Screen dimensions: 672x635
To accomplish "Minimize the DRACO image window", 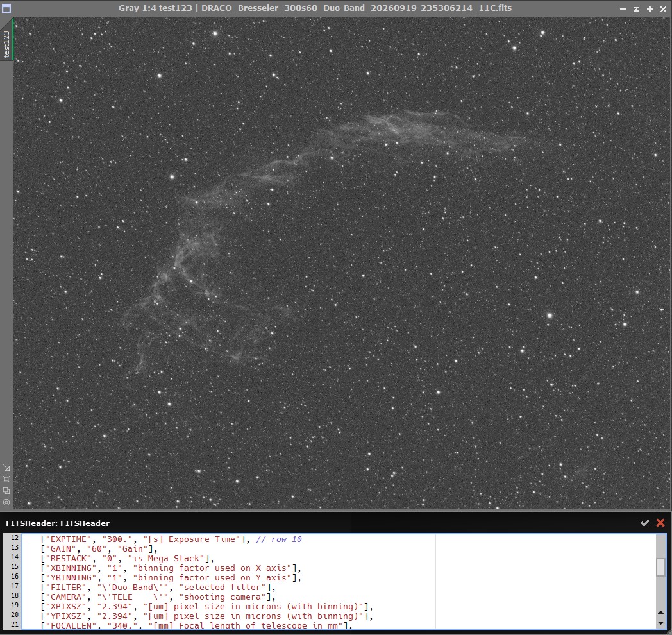I will pos(623,8).
